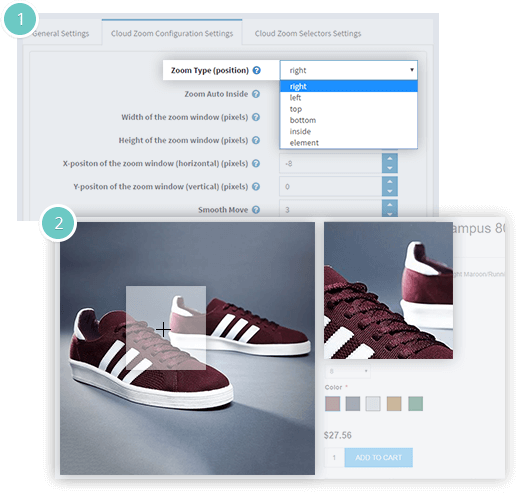519x493 pixels.
Task: Select the green color swatch
Action: (x=415, y=404)
